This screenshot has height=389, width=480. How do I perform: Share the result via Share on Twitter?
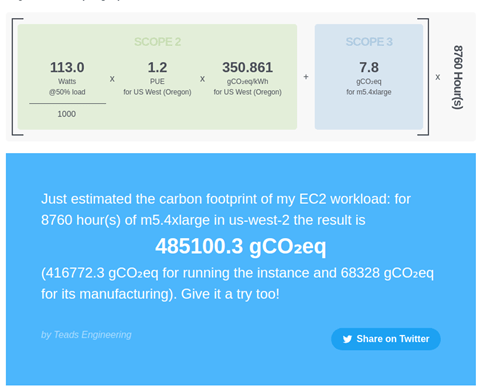click(386, 339)
